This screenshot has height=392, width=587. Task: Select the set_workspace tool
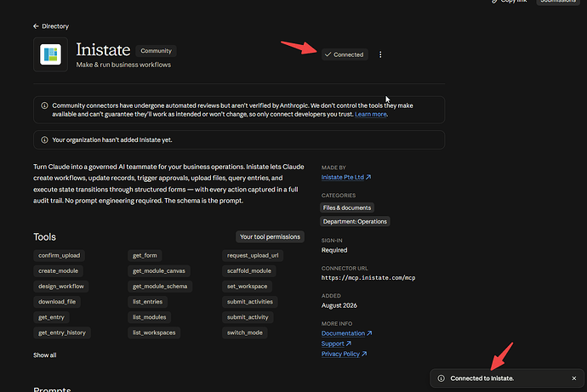coord(247,287)
